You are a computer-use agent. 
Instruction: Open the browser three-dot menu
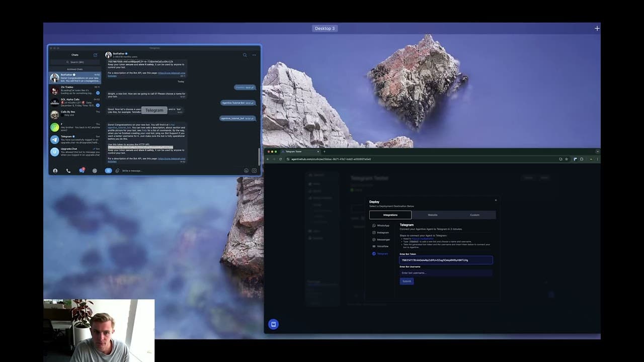597,159
